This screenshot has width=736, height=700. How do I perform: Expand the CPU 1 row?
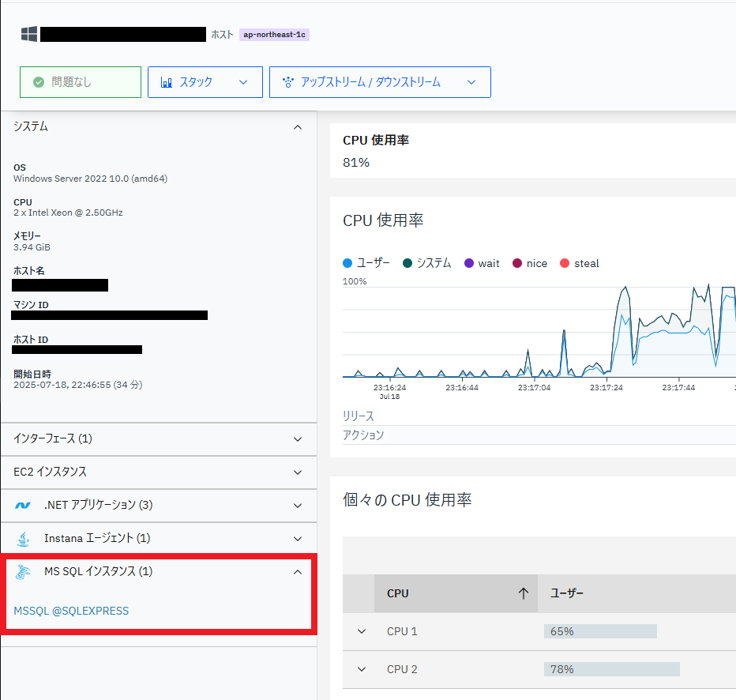(x=362, y=631)
